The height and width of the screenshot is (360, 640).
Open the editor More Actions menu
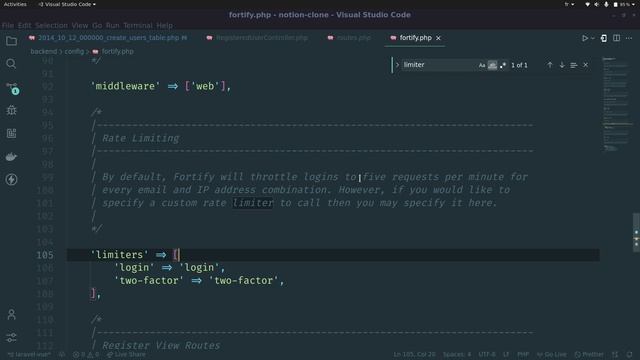tap(629, 38)
